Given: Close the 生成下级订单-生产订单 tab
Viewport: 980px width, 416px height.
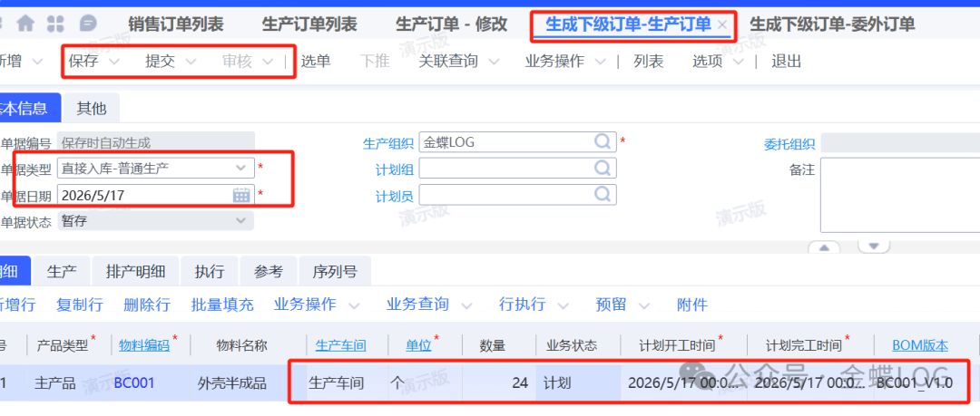Looking at the screenshot, I should pyautogui.click(x=722, y=25).
